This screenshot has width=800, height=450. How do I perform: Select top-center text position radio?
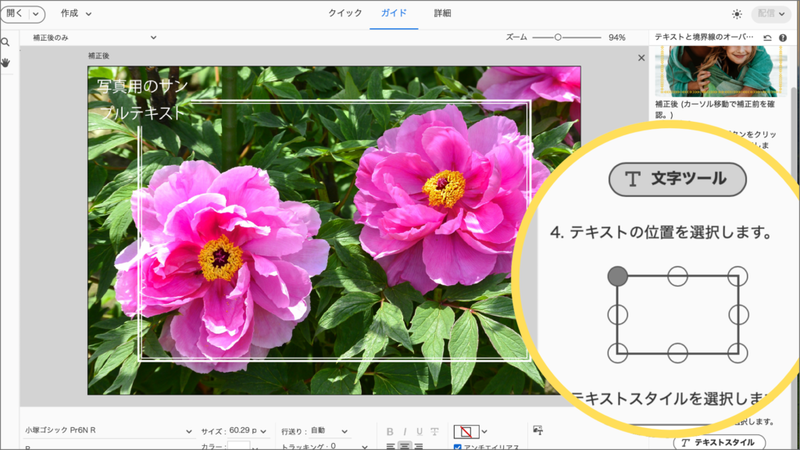(x=678, y=276)
